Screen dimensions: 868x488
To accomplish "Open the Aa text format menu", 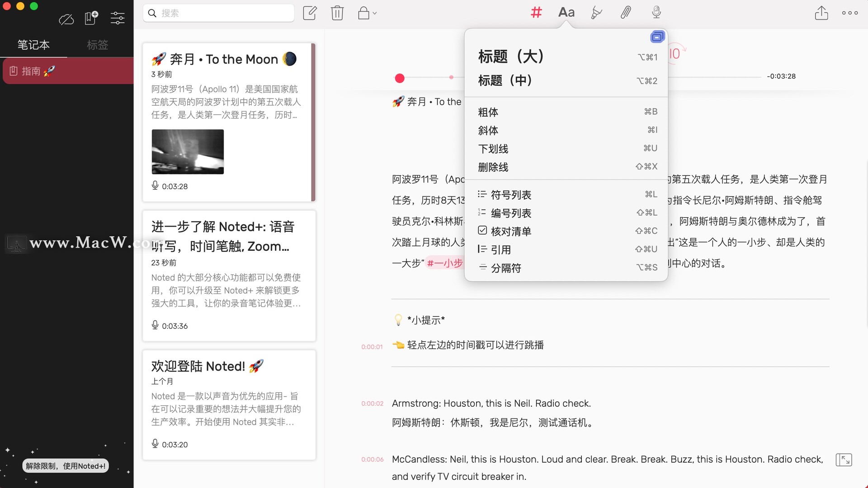I will tap(566, 13).
